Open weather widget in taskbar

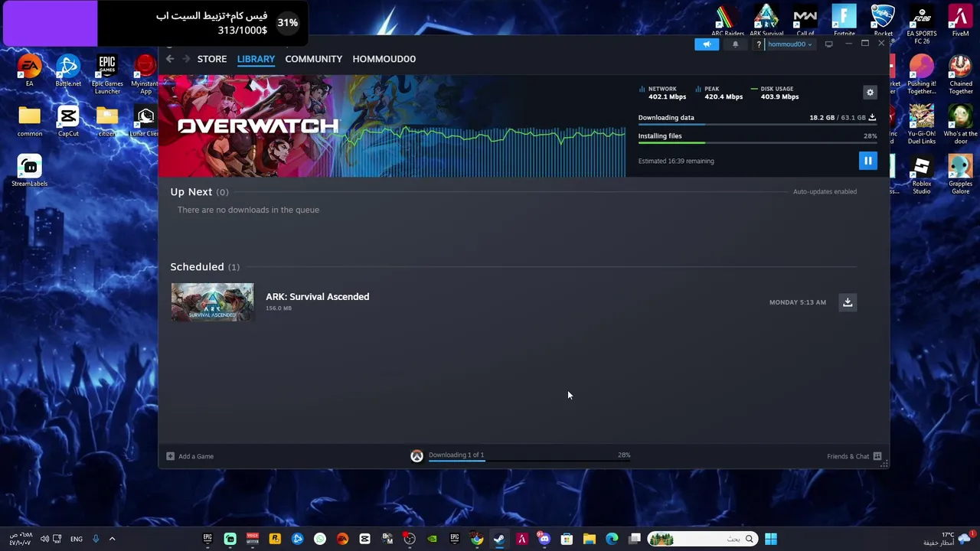pos(948,539)
